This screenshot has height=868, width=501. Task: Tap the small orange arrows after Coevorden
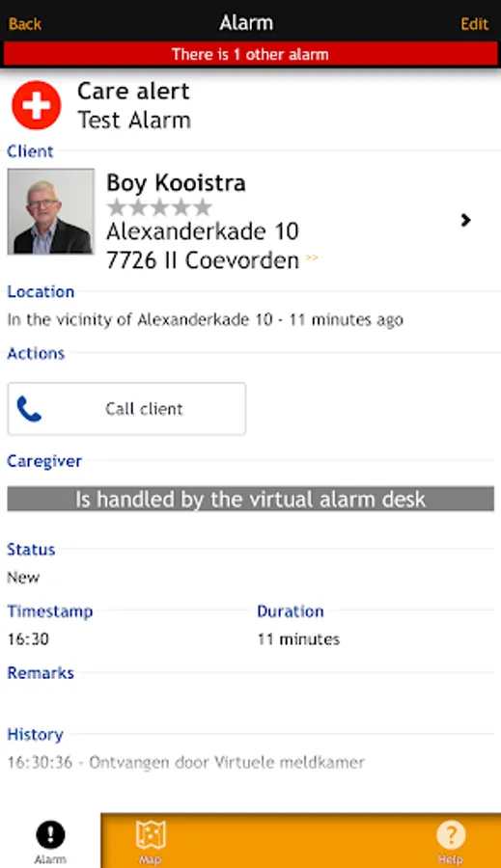coord(312,258)
